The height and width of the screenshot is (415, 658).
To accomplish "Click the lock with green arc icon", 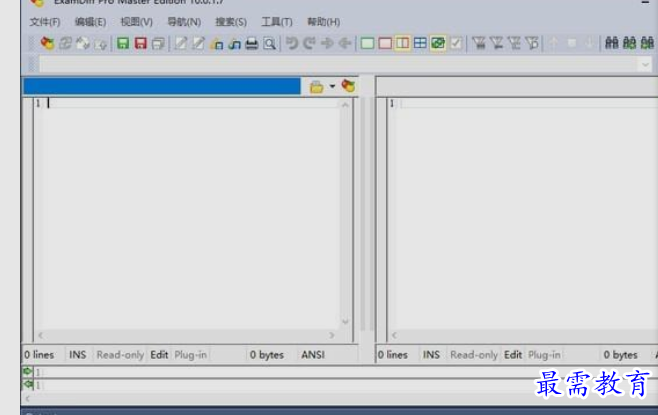I will tap(235, 44).
